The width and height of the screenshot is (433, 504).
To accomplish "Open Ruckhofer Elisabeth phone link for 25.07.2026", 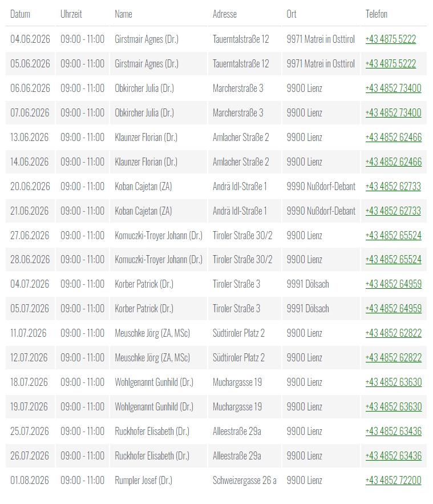I will click(394, 432).
